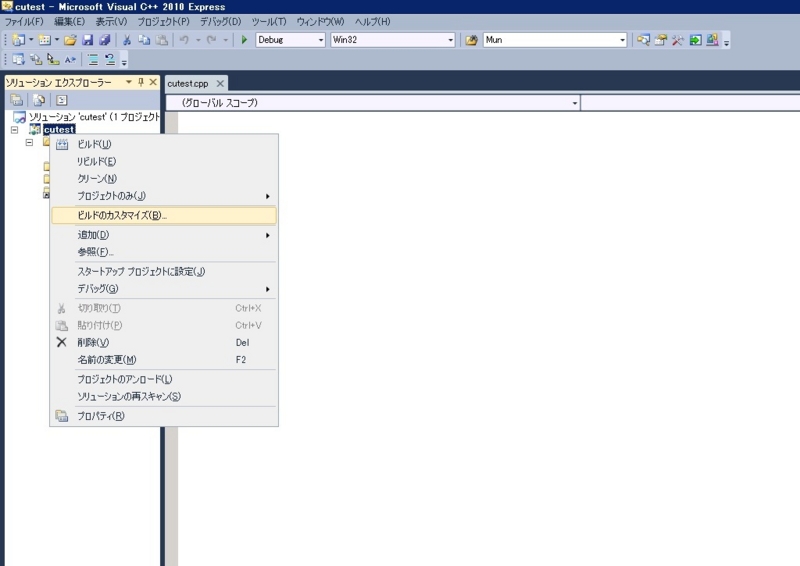Click the Open File folder icon
Viewport: 800px width, 566px height.
[x=70, y=40]
